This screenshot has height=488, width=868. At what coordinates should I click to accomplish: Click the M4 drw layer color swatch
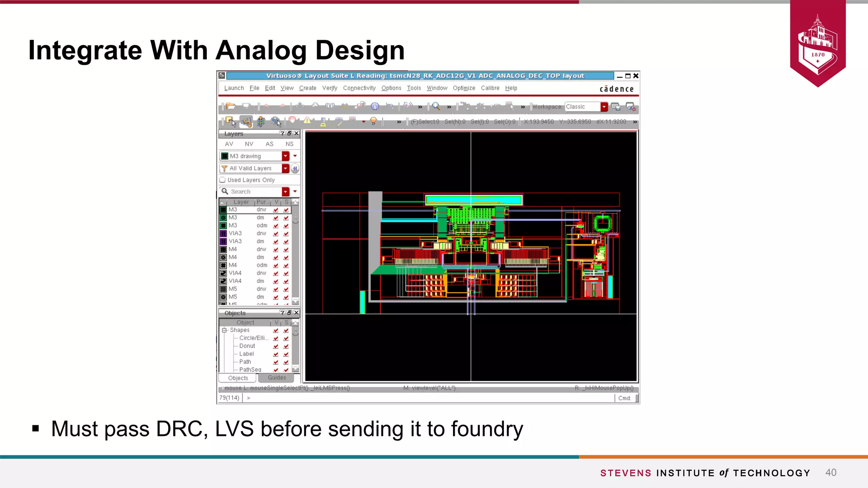pos(223,250)
